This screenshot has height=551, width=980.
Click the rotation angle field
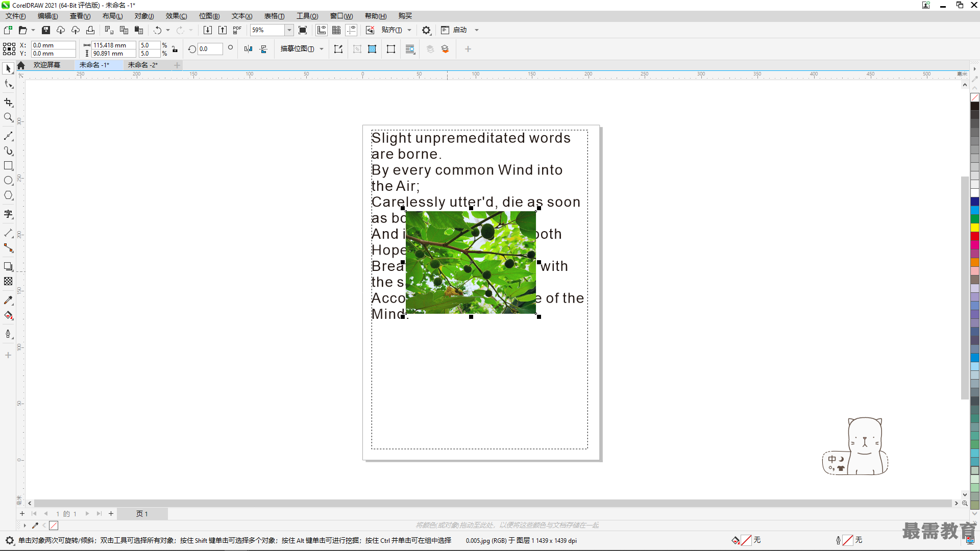click(x=210, y=49)
